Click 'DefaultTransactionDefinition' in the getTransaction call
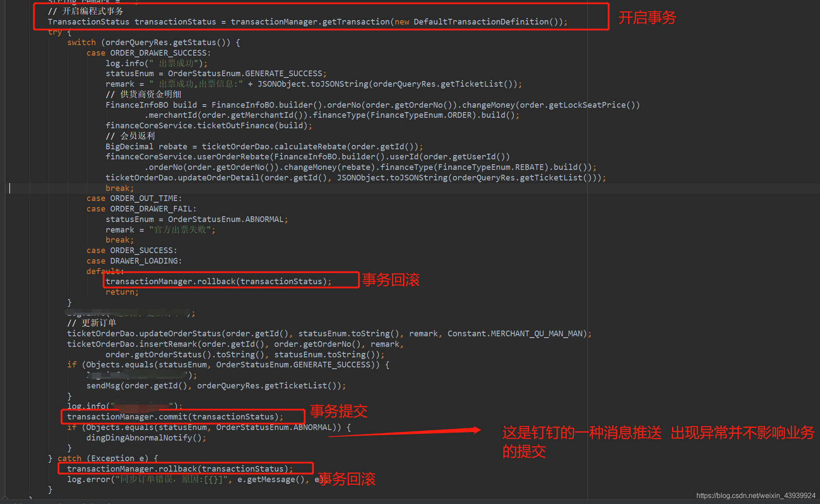This screenshot has height=504, width=820. click(481, 22)
